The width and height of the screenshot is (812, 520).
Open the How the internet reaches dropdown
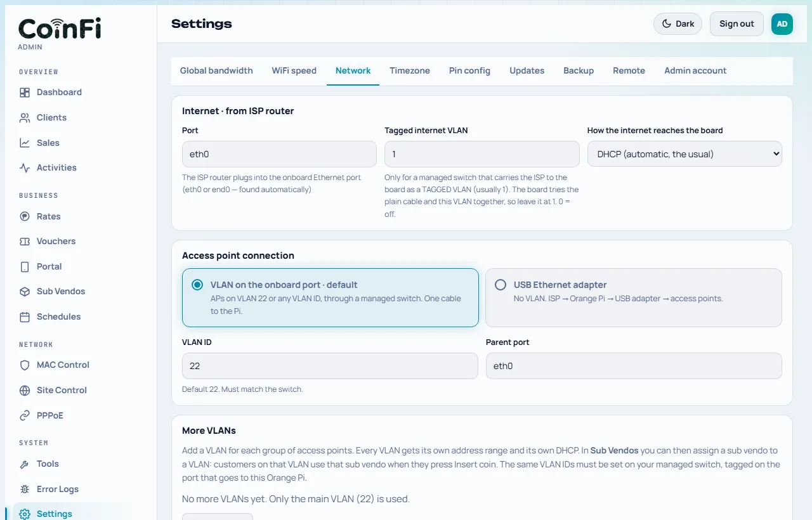point(684,154)
